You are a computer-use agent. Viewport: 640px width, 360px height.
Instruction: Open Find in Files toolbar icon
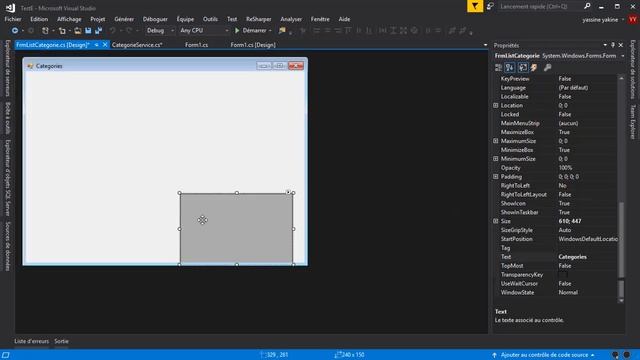[282, 31]
